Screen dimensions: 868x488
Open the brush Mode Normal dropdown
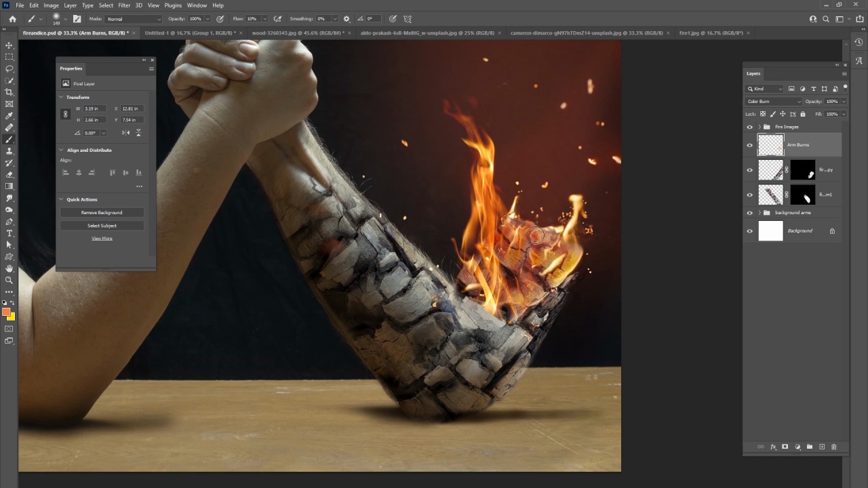(134, 19)
